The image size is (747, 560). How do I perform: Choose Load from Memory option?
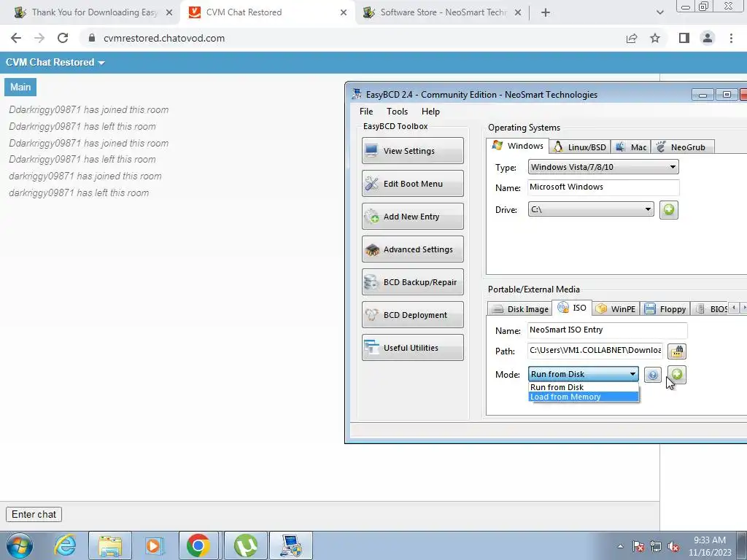click(584, 397)
